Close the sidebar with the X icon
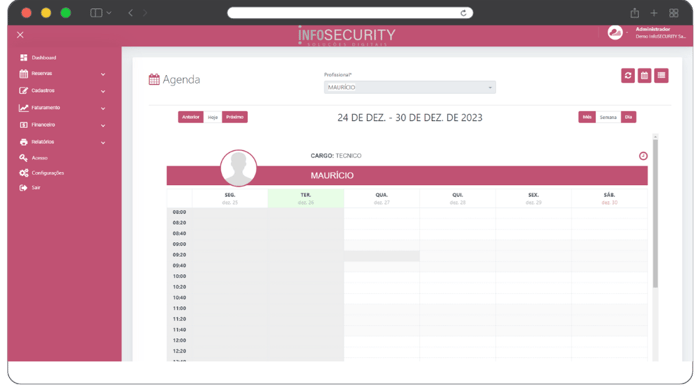This screenshot has height=389, width=699. pyautogui.click(x=20, y=35)
